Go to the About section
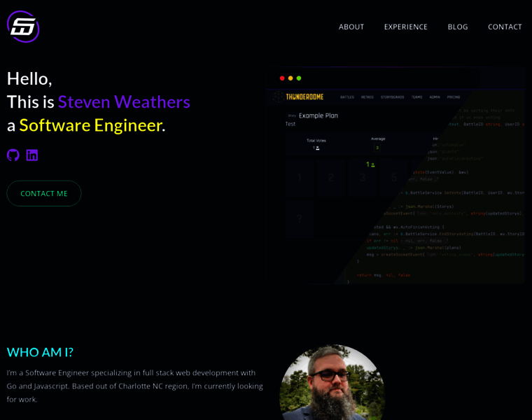Image resolution: width=532 pixels, height=420 pixels. [x=351, y=27]
